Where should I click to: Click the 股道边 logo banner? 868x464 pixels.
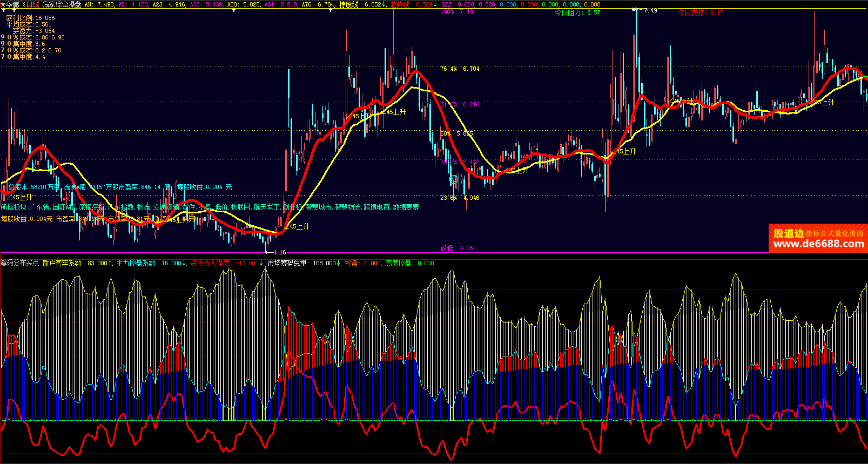pyautogui.click(x=789, y=233)
